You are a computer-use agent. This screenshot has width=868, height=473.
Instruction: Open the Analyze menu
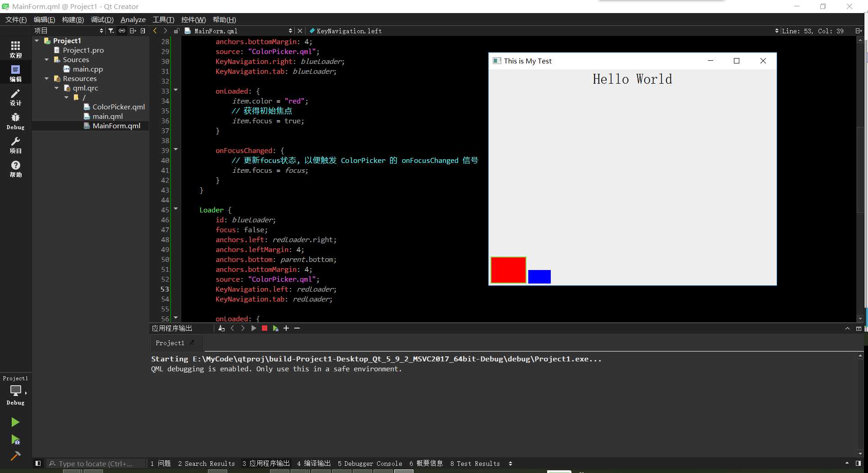click(x=133, y=19)
